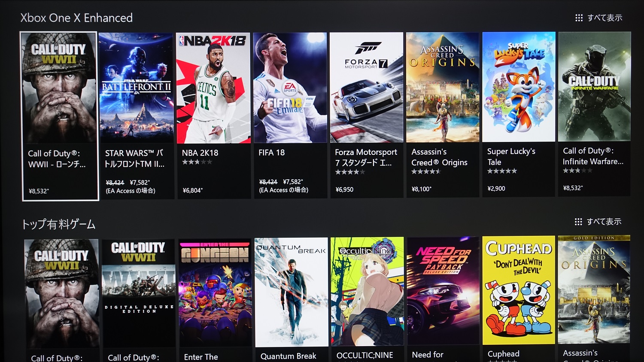Click the ¥8,100 price under Assassin's Creed Origins
The image size is (644, 362).
[x=422, y=189]
